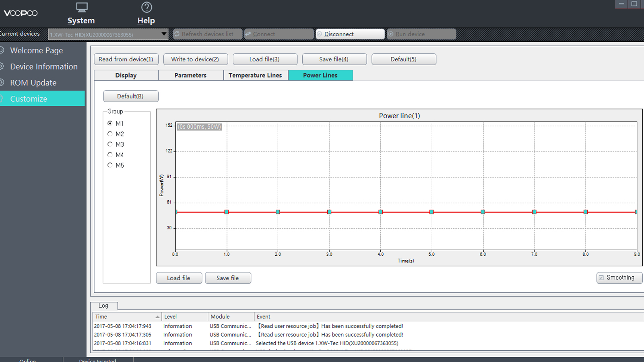Image resolution: width=644 pixels, height=362 pixels.
Task: Select the M1 group radio button
Action: 110,123
